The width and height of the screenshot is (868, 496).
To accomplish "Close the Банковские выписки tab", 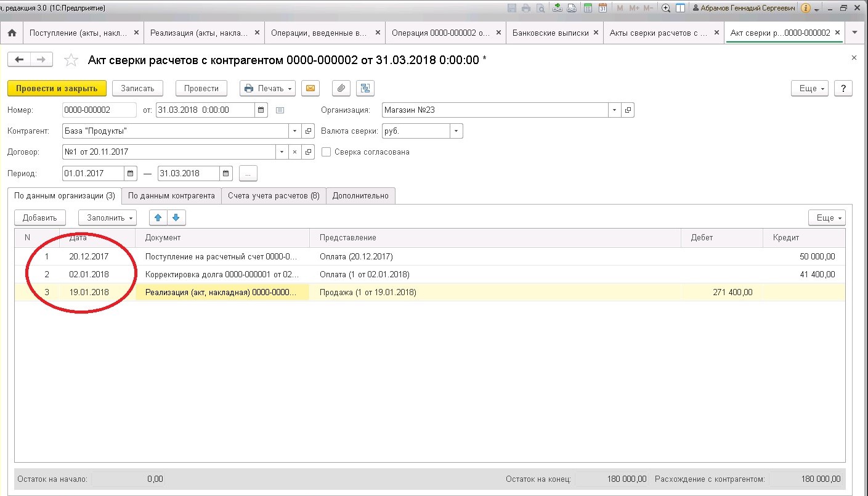I will tap(594, 33).
